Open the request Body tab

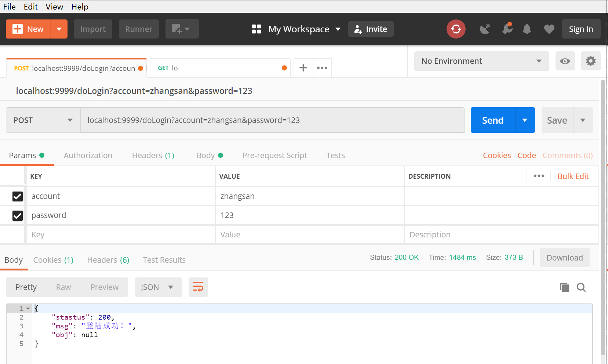click(210, 155)
